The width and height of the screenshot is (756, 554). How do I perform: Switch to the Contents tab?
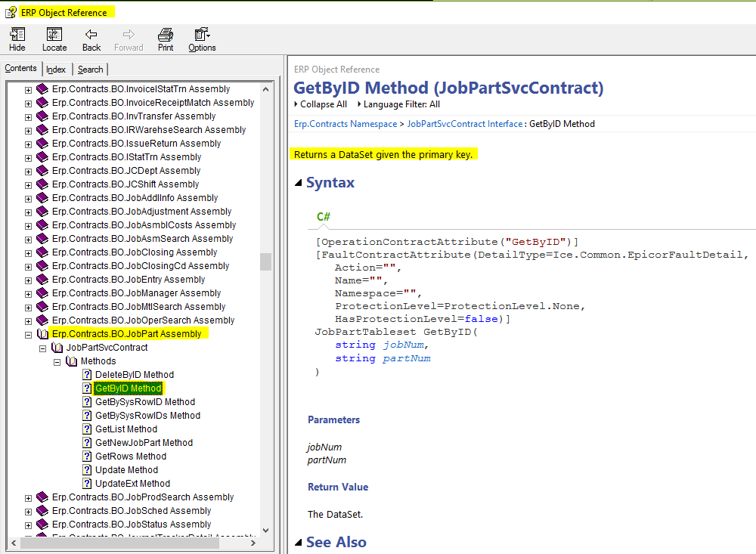point(20,69)
